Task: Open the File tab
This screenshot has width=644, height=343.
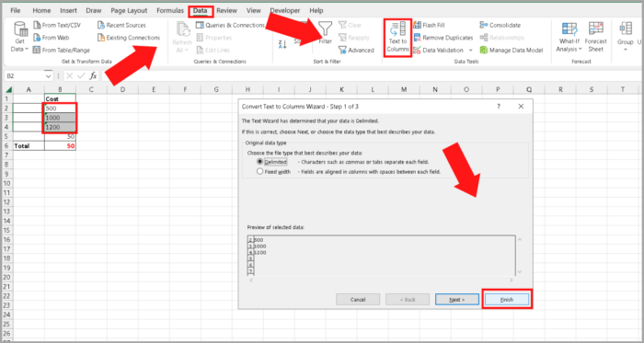Action: [x=16, y=11]
